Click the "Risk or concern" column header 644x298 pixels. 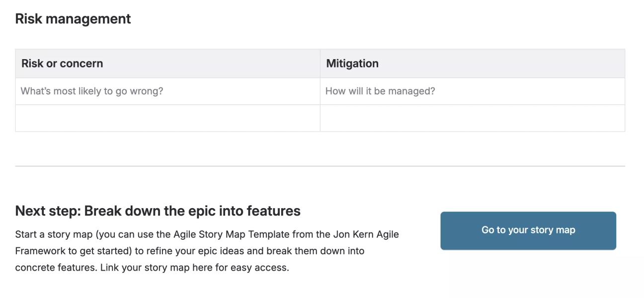tap(62, 63)
